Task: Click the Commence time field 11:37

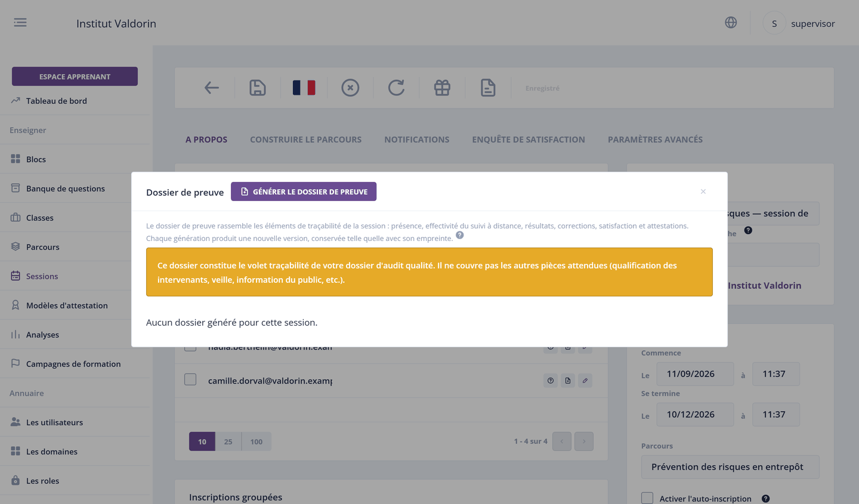Action: click(x=776, y=374)
